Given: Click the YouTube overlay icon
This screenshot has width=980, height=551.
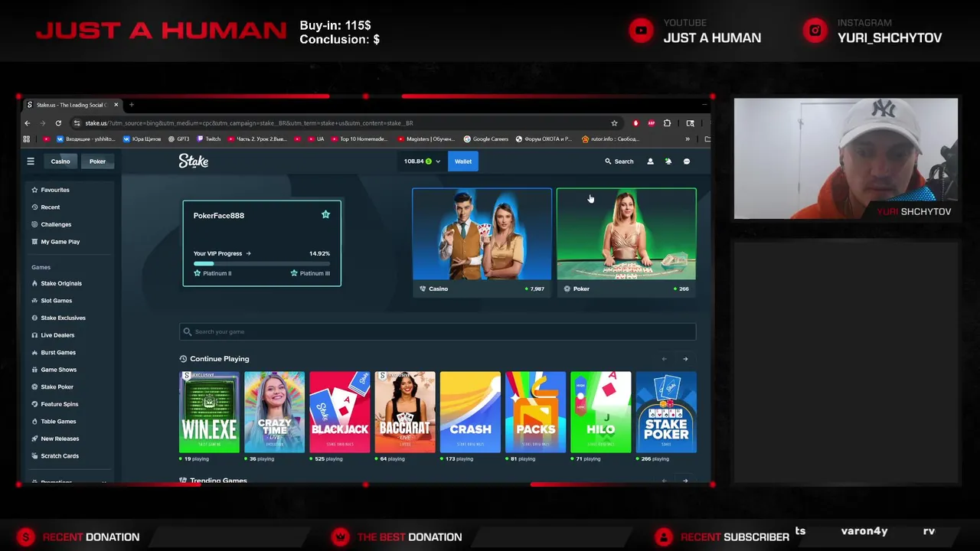Looking at the screenshot, I should pos(641,31).
